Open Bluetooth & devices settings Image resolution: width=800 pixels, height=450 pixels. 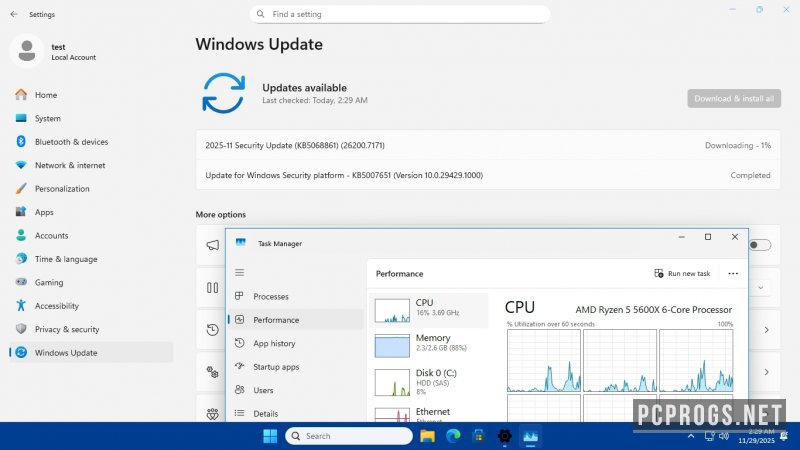point(92,142)
